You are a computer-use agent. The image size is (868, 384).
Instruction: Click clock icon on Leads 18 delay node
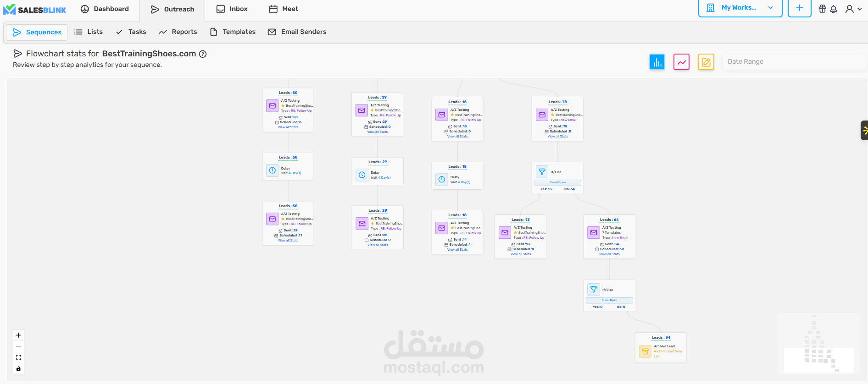442,180
